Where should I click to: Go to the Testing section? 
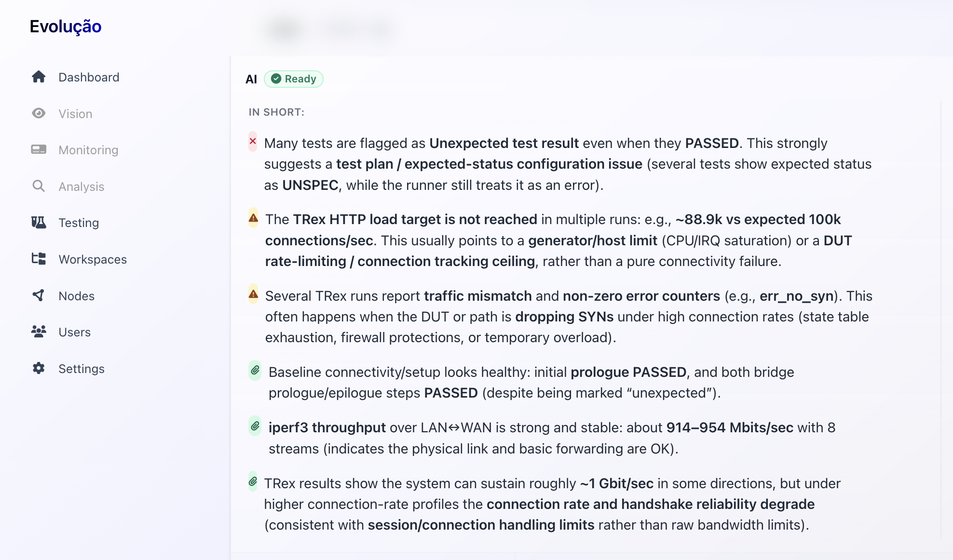(79, 223)
